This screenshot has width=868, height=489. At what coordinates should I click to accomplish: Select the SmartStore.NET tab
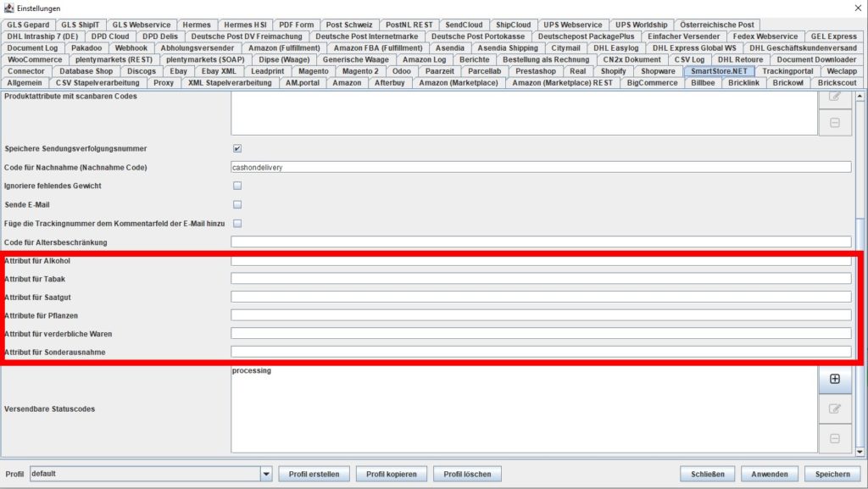(x=719, y=71)
